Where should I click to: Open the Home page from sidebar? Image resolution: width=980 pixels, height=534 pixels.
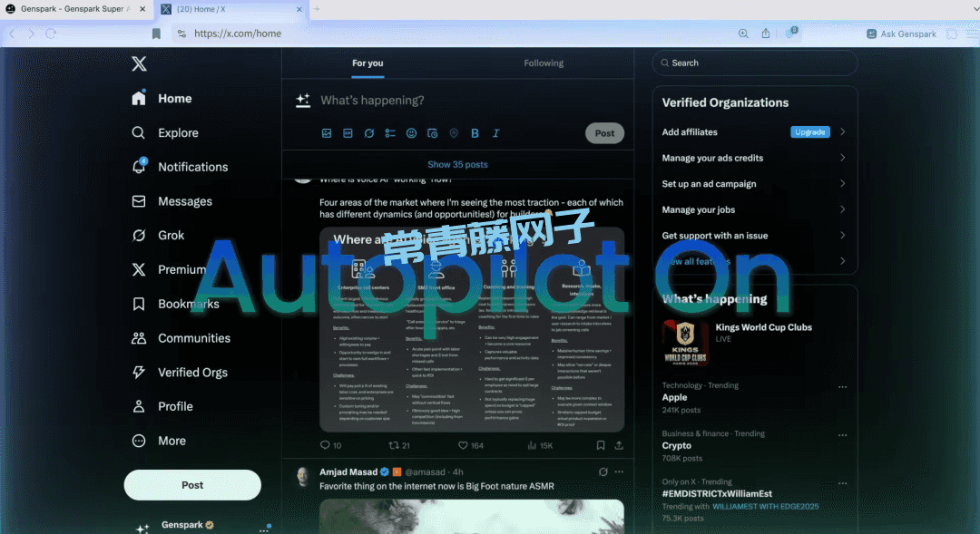point(162,99)
